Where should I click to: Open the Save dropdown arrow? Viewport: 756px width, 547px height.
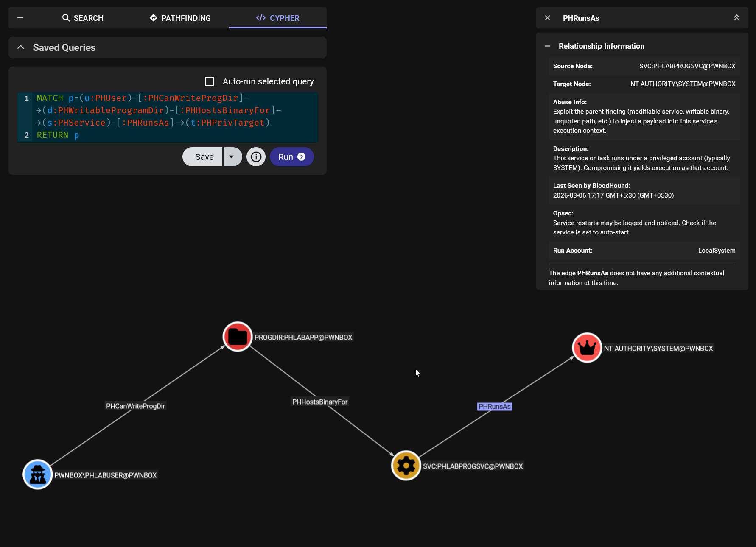point(232,157)
